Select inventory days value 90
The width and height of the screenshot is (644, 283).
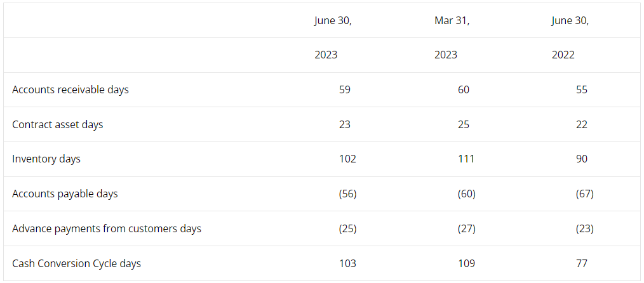[x=582, y=159]
